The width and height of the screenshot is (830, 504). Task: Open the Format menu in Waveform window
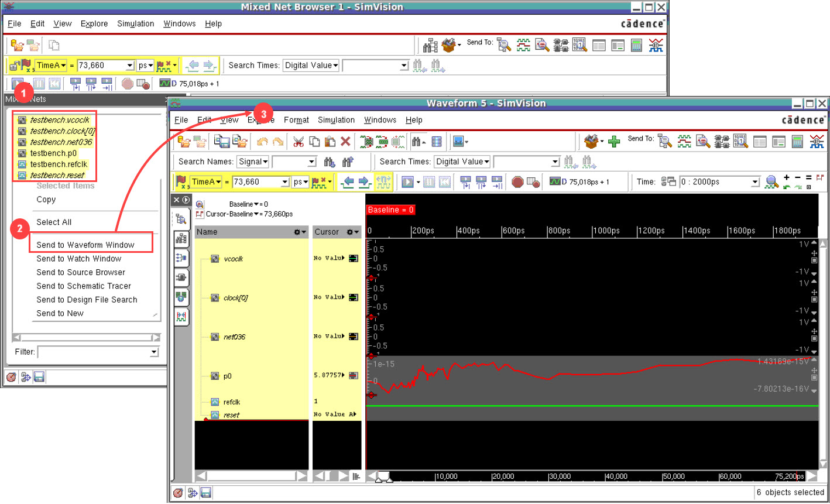tap(296, 120)
